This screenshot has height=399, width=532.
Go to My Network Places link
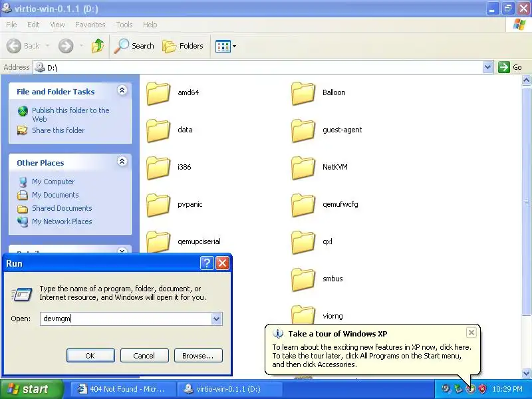62,221
